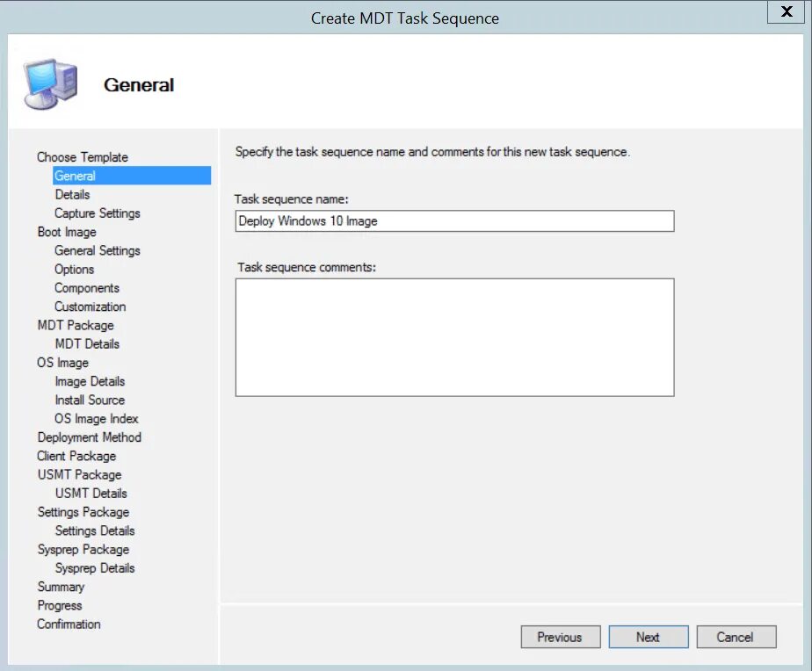This screenshot has height=671, width=812.
Task: Go to Deployment Method step
Action: click(x=89, y=437)
